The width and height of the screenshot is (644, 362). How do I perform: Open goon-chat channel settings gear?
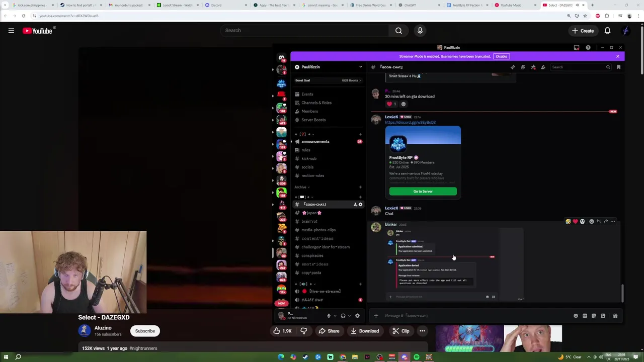360,205
